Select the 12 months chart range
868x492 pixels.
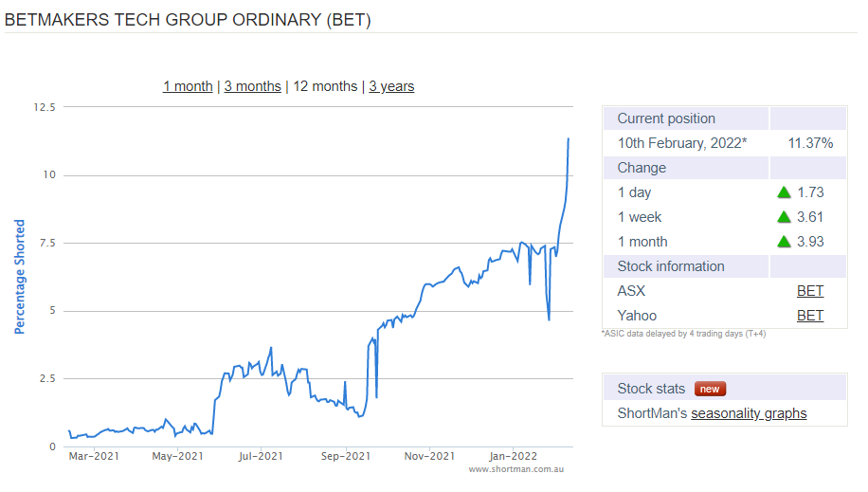click(325, 86)
